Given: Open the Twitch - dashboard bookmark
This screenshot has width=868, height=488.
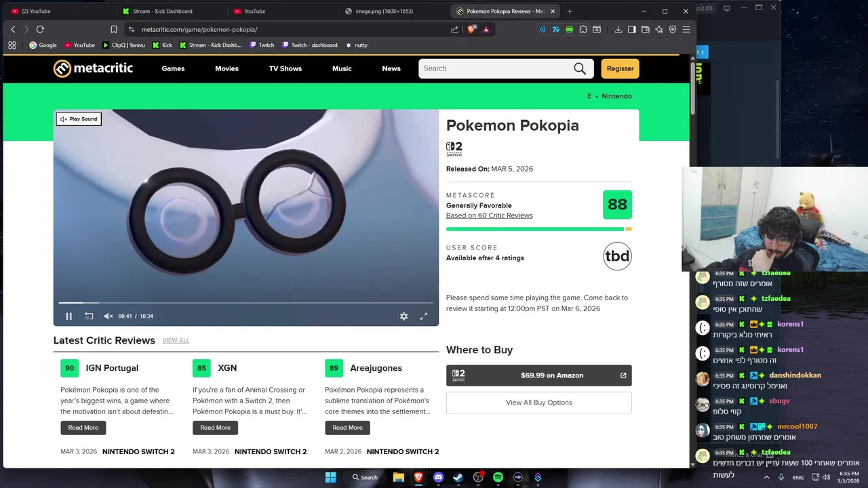Looking at the screenshot, I should pyautogui.click(x=309, y=45).
